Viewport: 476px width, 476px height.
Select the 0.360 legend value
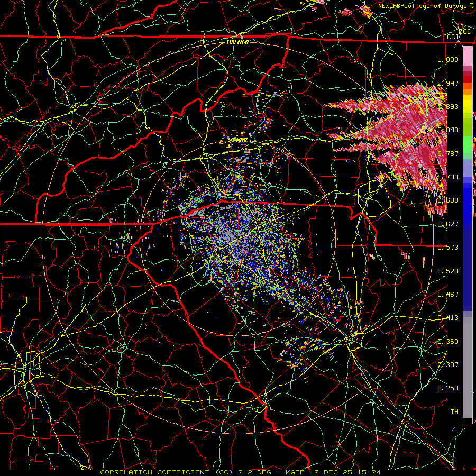coord(448,342)
